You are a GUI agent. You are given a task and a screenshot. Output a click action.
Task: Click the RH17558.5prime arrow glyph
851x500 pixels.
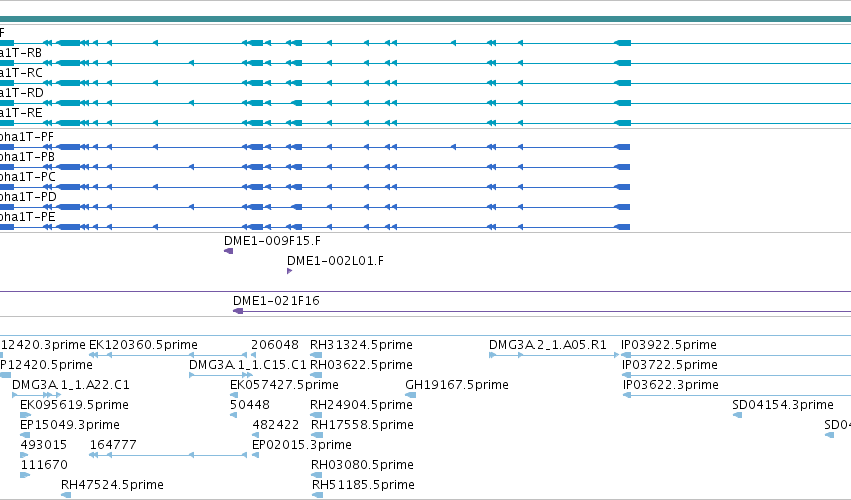[317, 435]
